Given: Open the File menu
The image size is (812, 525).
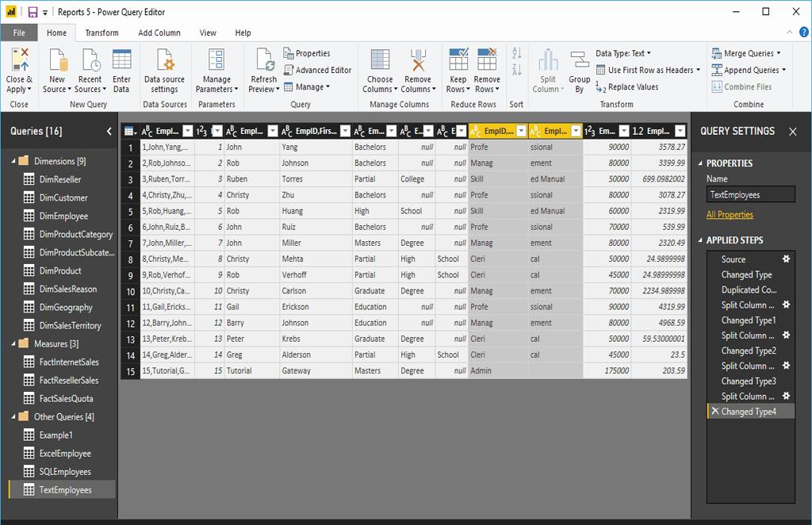Looking at the screenshot, I should 19,33.
